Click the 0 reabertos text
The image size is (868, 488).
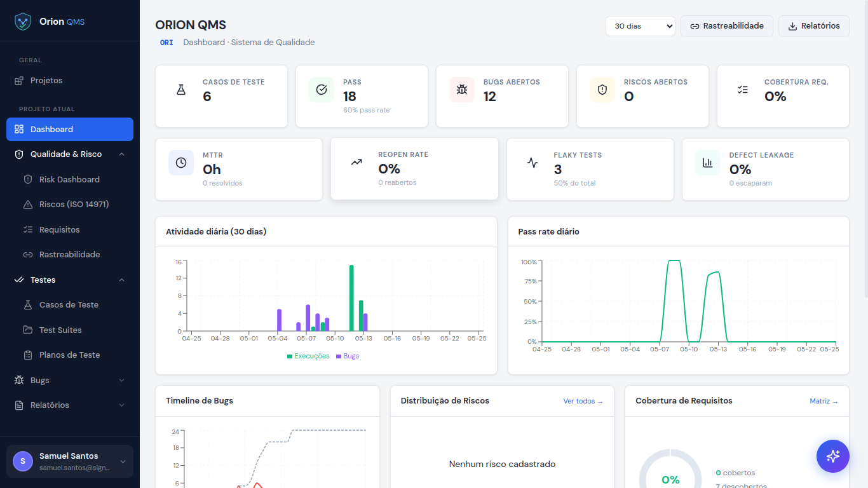pyautogui.click(x=397, y=182)
